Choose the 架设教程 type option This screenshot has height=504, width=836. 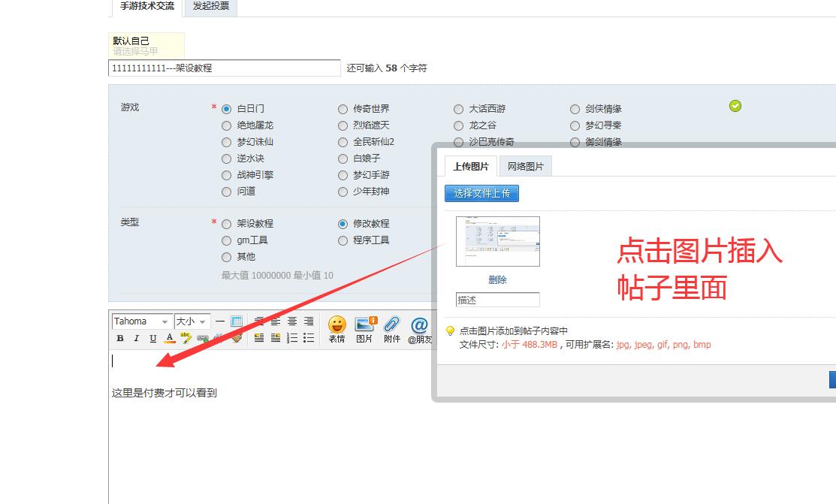[227, 224]
